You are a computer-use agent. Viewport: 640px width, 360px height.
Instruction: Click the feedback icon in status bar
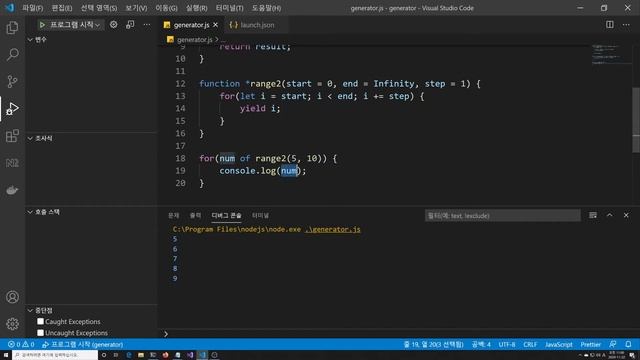tap(612, 344)
